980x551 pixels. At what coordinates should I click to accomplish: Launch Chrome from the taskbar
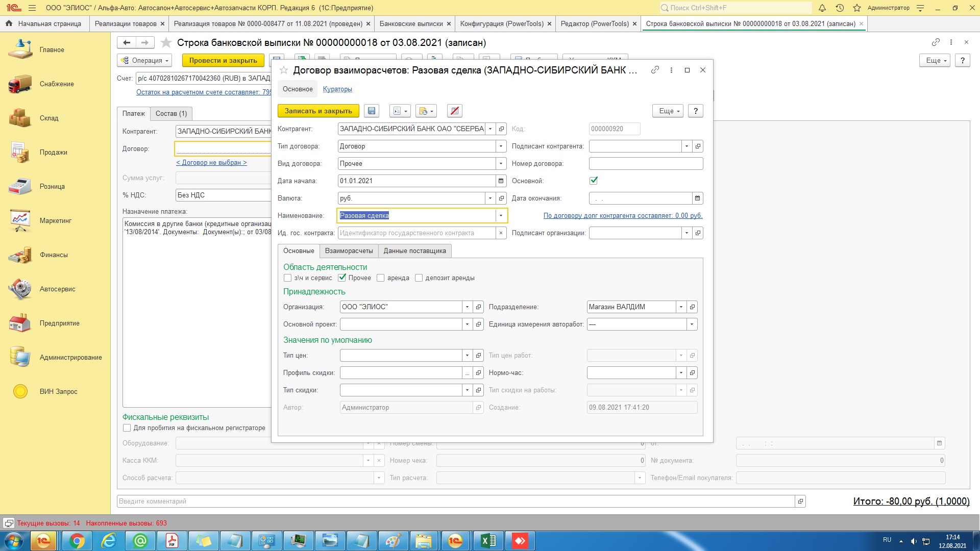coord(77,540)
